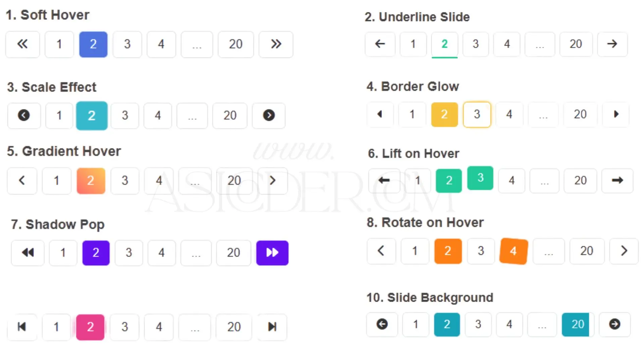Click the circled next icon in Scale Effect

tap(269, 116)
